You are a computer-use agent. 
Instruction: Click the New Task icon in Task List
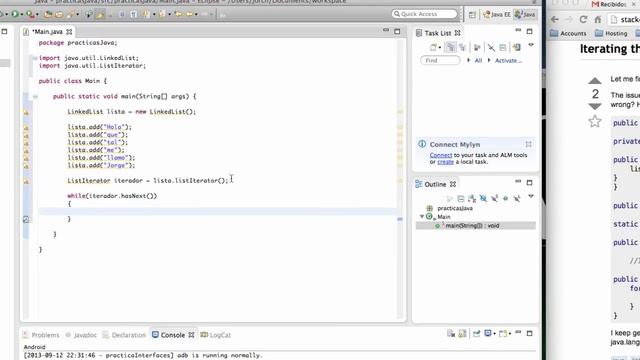pyautogui.click(x=433, y=48)
